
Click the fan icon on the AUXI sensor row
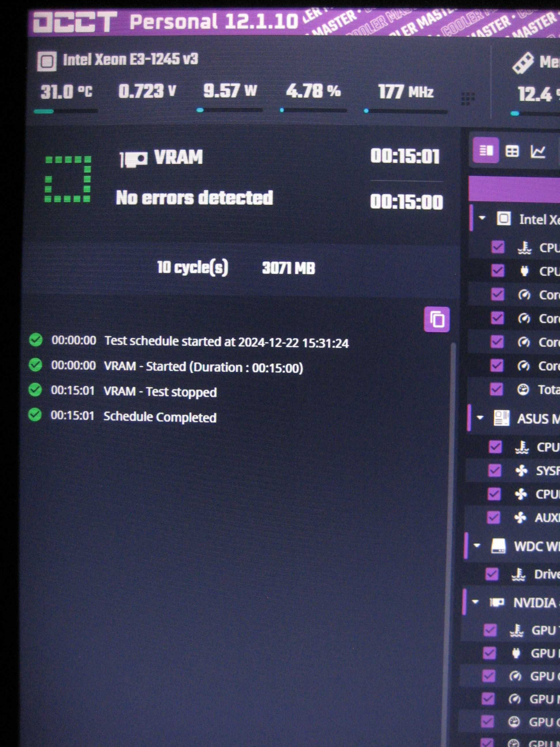click(520, 517)
